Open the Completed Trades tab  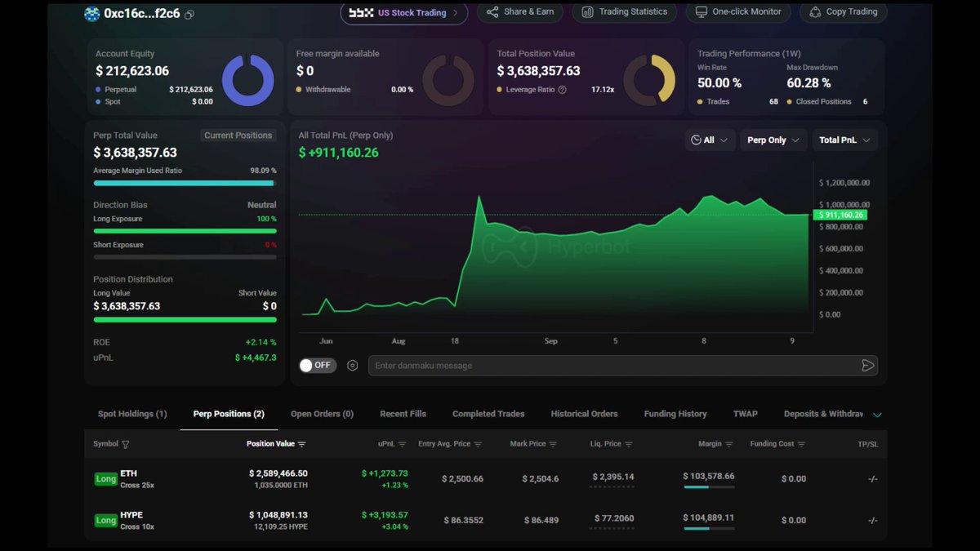488,414
